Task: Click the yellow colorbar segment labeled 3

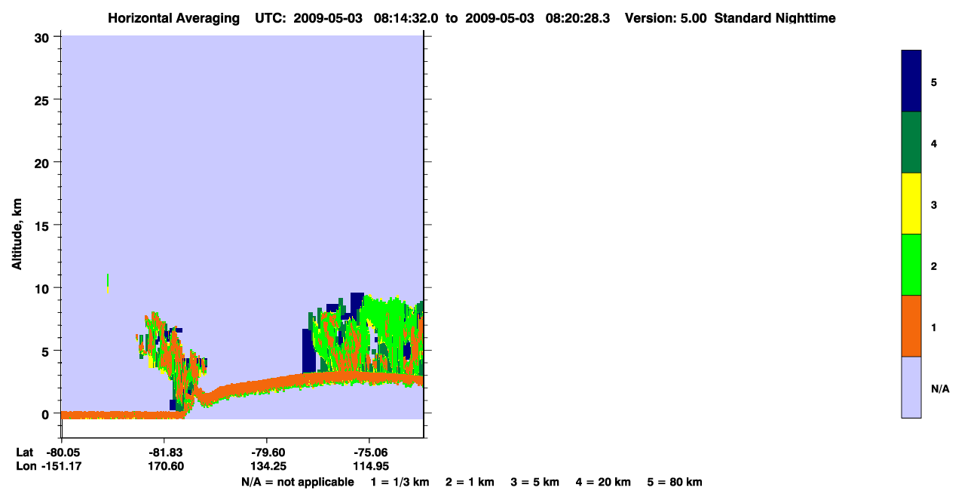Action: (x=911, y=204)
